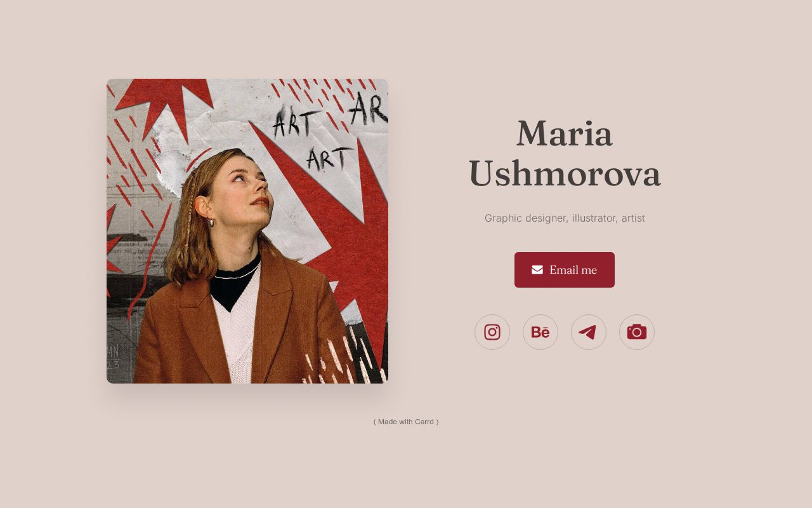This screenshot has width=812, height=508.
Task: Click the Maria heading text
Action: [x=565, y=134]
